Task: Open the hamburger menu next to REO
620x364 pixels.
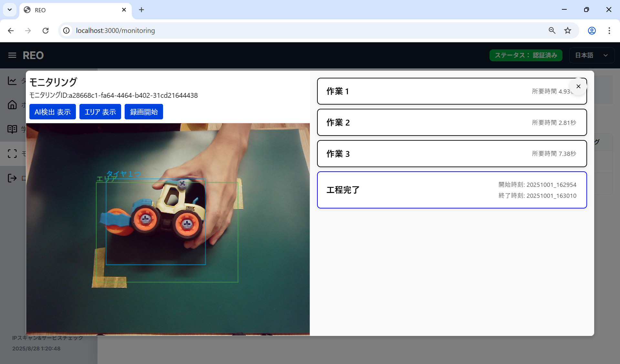Action: 12,55
